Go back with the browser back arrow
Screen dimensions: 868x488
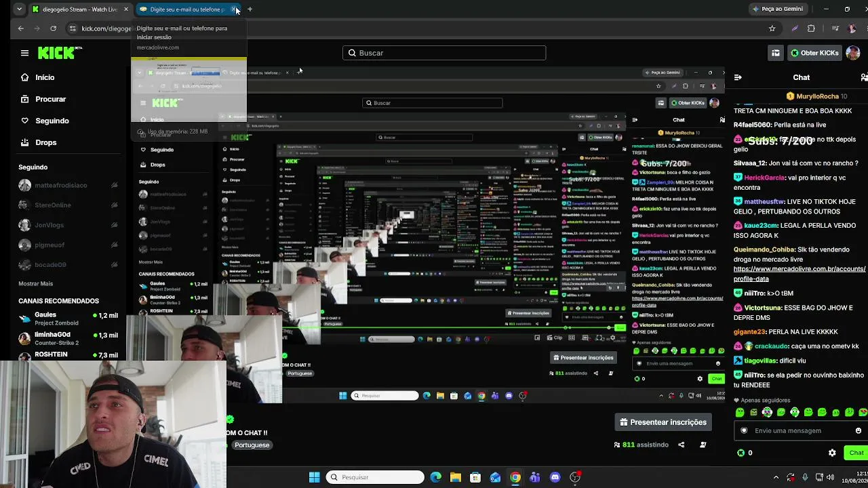coord(20,28)
